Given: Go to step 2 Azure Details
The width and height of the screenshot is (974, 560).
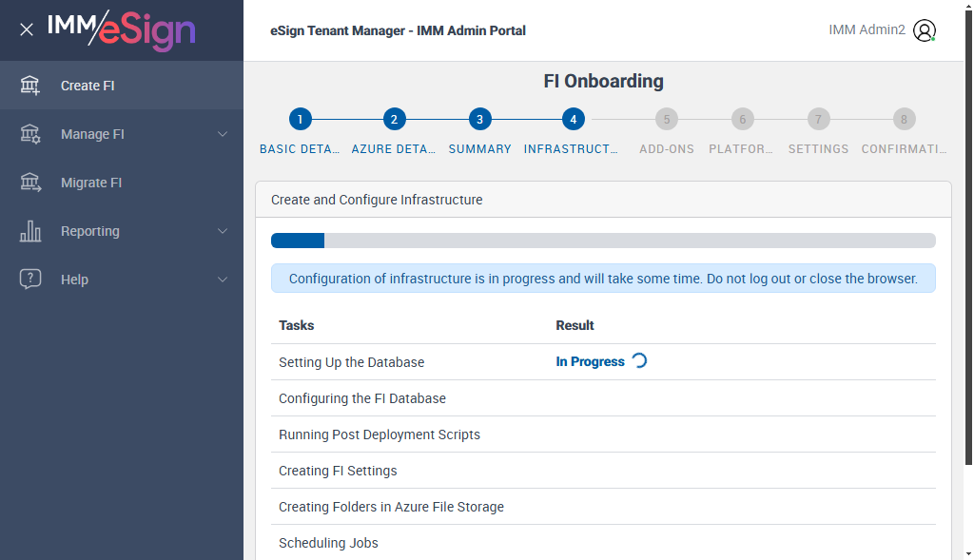Looking at the screenshot, I should (394, 120).
